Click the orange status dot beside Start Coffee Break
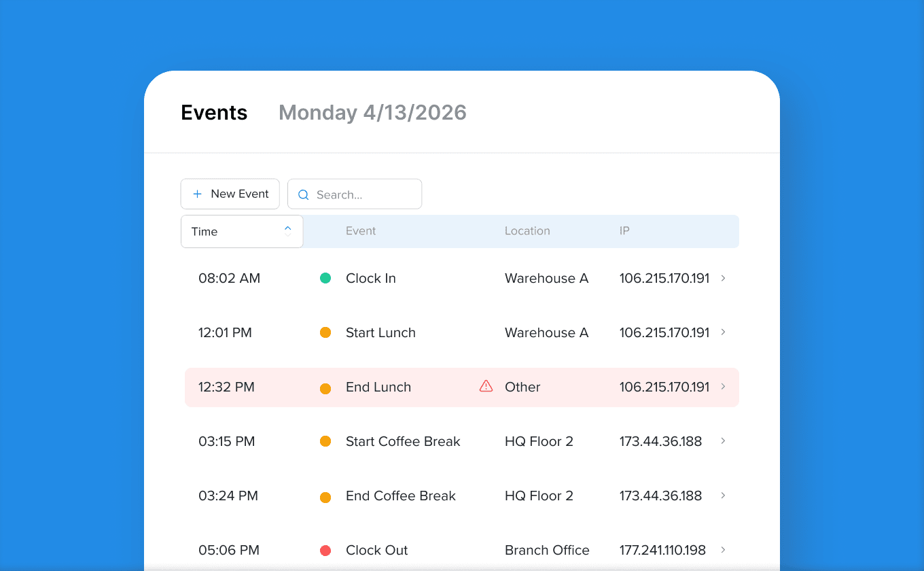The image size is (924, 571). [x=325, y=441]
